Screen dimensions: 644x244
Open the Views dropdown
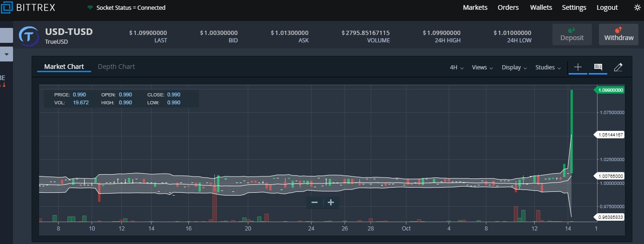482,68
